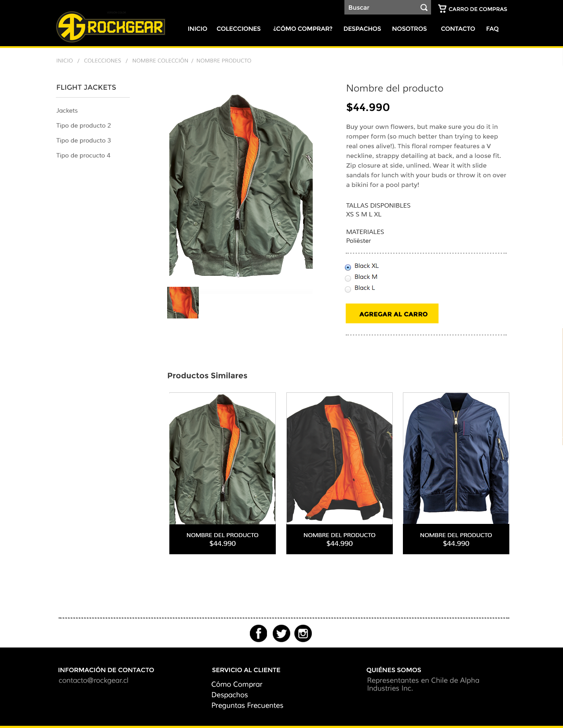Select the Black L option
The width and height of the screenshot is (563, 728).
[x=348, y=289]
